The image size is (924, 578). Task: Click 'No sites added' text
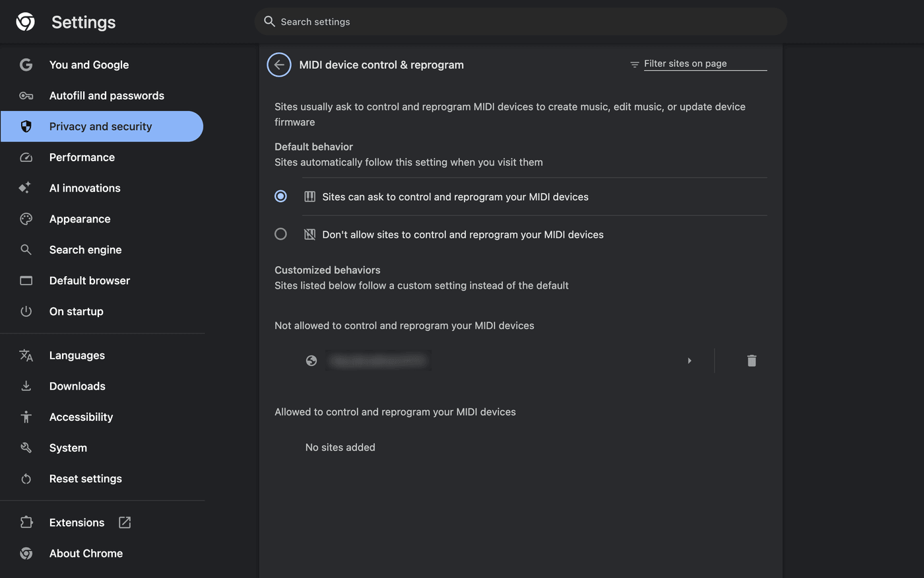[x=340, y=447]
